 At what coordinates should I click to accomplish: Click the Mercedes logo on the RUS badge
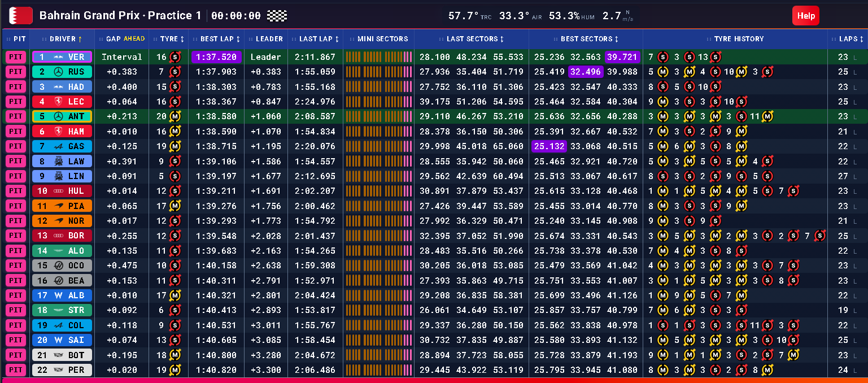click(58, 72)
